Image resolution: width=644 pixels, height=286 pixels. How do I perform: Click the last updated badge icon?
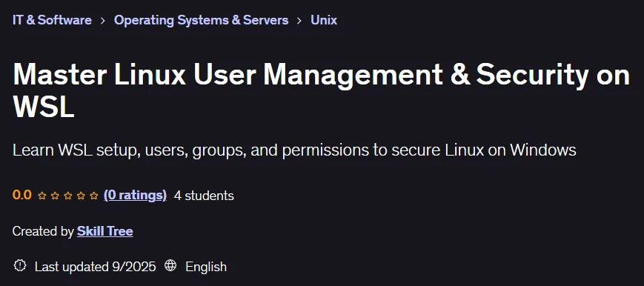point(20,265)
